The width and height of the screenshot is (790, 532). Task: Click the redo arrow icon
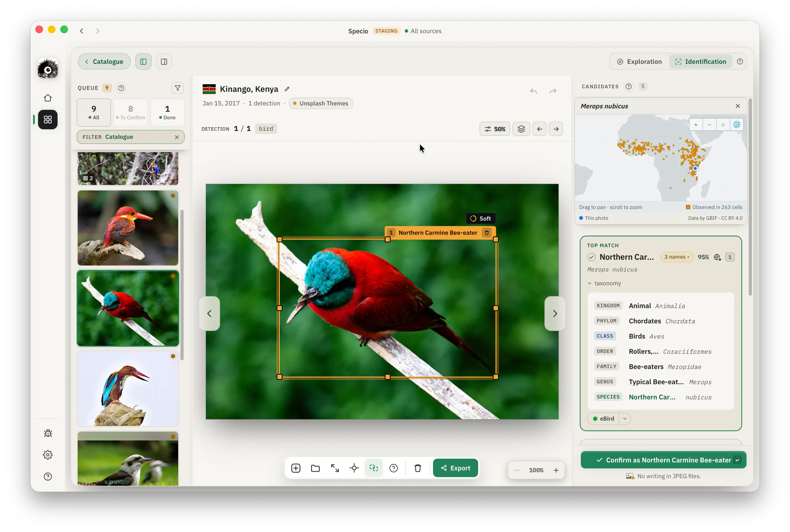(553, 91)
